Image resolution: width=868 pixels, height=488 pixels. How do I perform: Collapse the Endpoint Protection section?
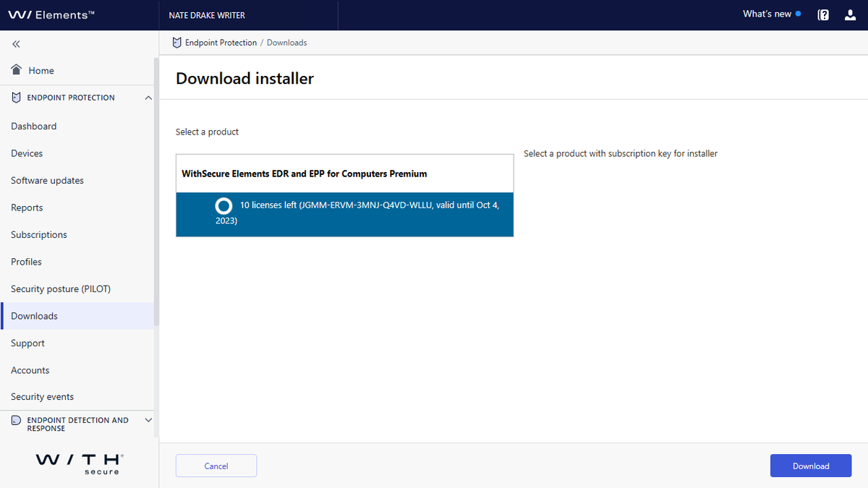coord(148,97)
